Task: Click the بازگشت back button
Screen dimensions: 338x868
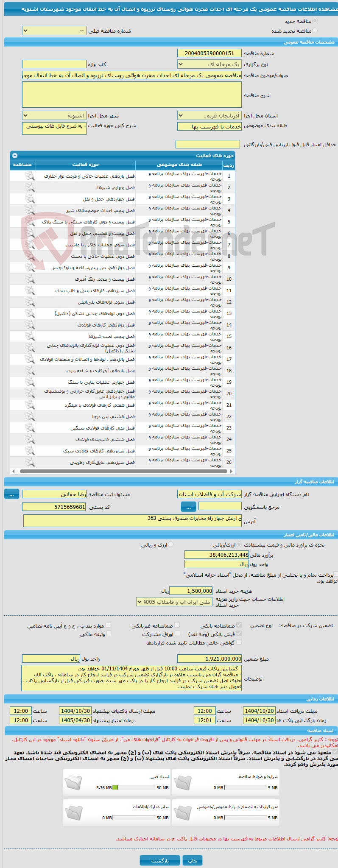Action: (160, 860)
